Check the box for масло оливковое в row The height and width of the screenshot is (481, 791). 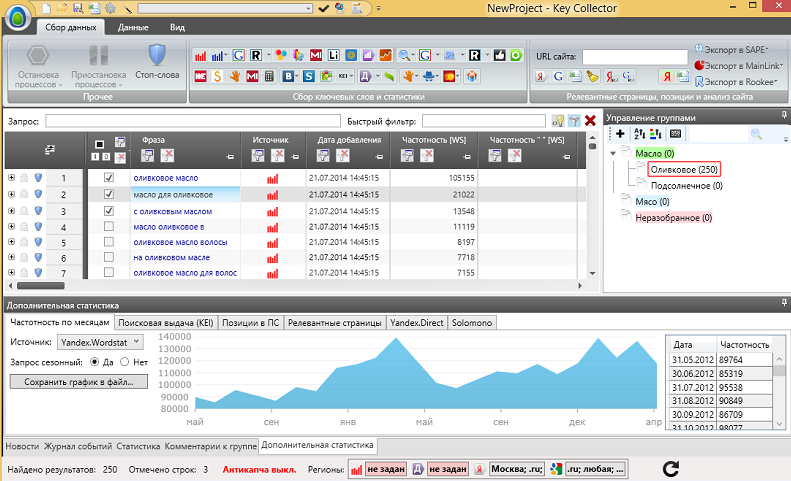109,228
